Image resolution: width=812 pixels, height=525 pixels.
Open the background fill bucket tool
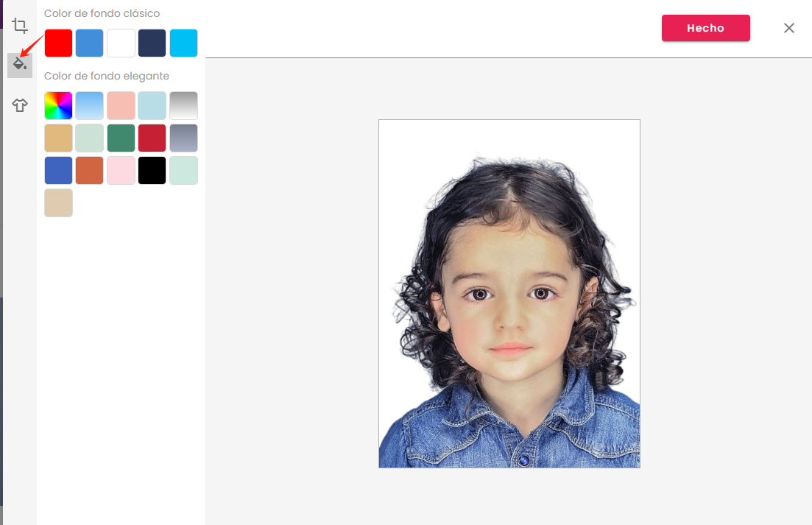click(x=20, y=66)
